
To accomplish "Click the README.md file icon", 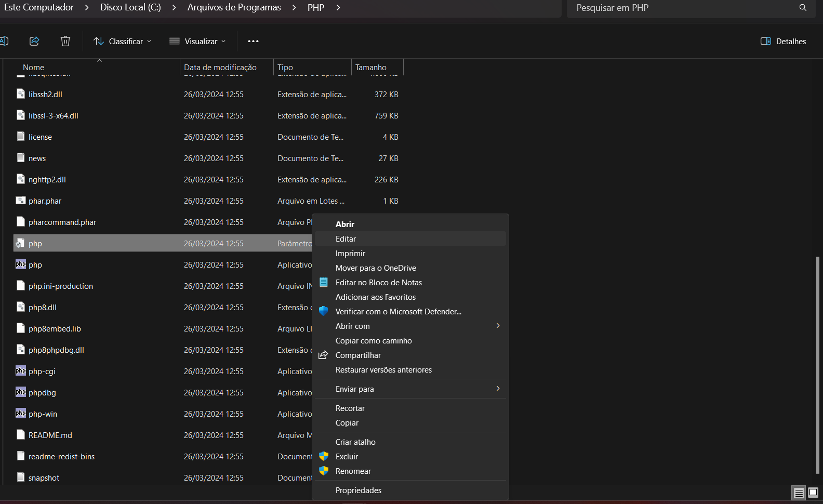I will point(21,435).
